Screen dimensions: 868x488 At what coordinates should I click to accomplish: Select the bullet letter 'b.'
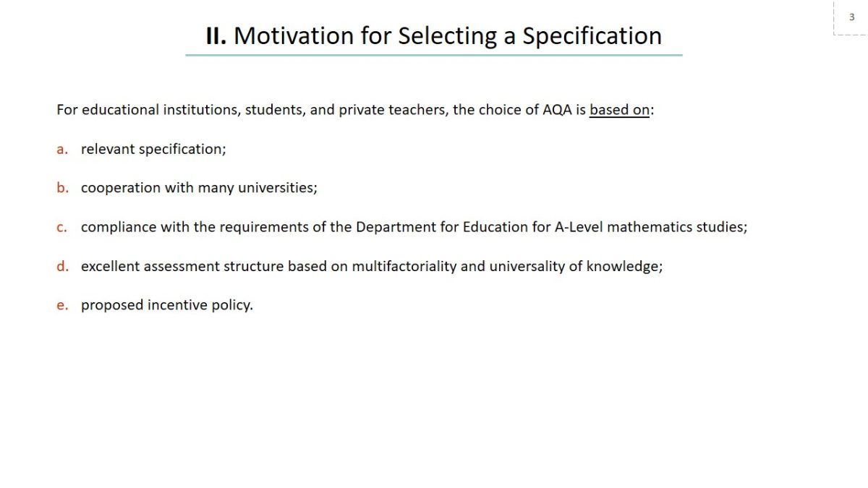coord(62,188)
